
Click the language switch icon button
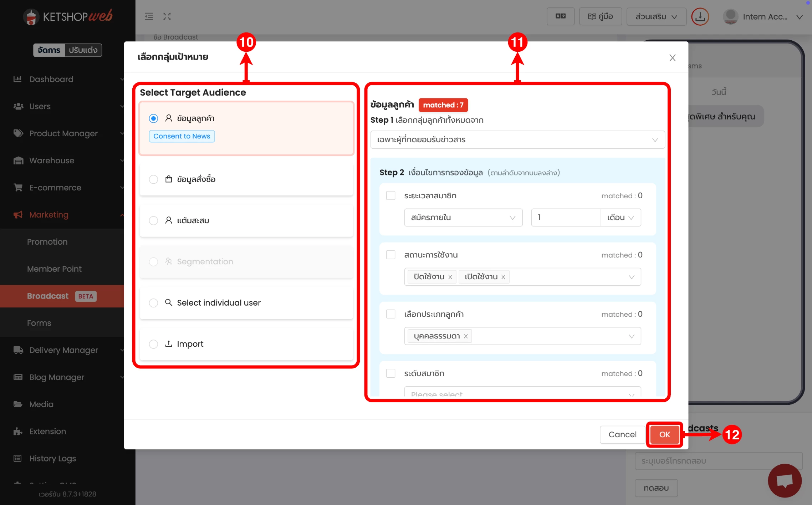(560, 16)
